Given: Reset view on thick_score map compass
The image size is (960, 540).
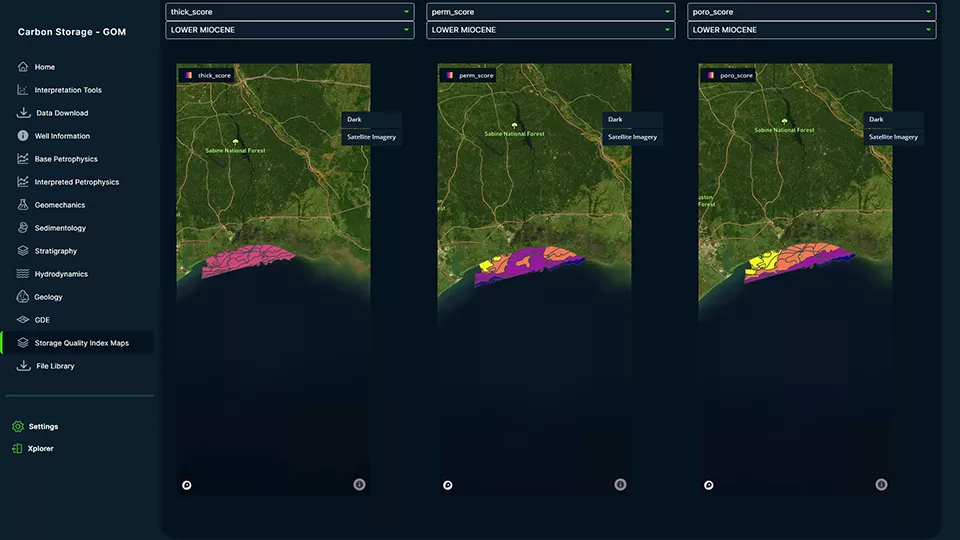Looking at the screenshot, I should (187, 486).
